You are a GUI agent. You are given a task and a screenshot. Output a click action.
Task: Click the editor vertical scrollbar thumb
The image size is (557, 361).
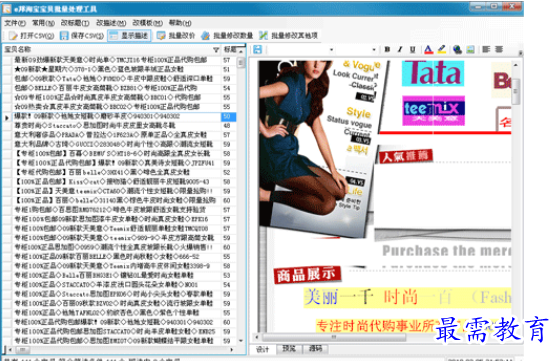(515, 91)
